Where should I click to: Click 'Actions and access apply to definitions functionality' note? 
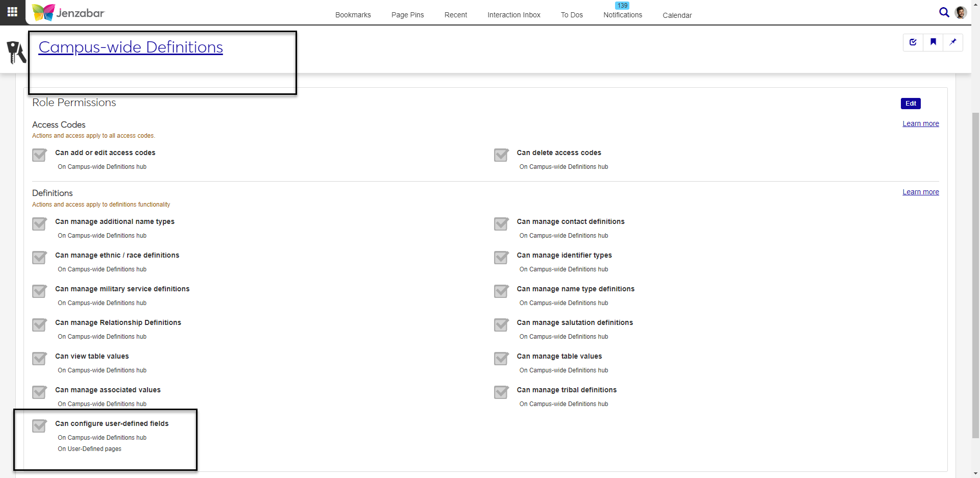coord(101,205)
